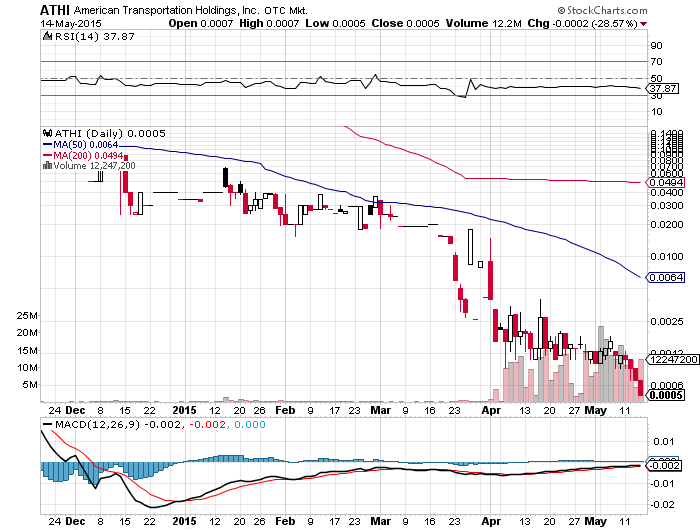Click the MA(50) 0.0064 legend entry
Image resolution: width=700 pixels, height=530 pixels.
click(x=81, y=145)
